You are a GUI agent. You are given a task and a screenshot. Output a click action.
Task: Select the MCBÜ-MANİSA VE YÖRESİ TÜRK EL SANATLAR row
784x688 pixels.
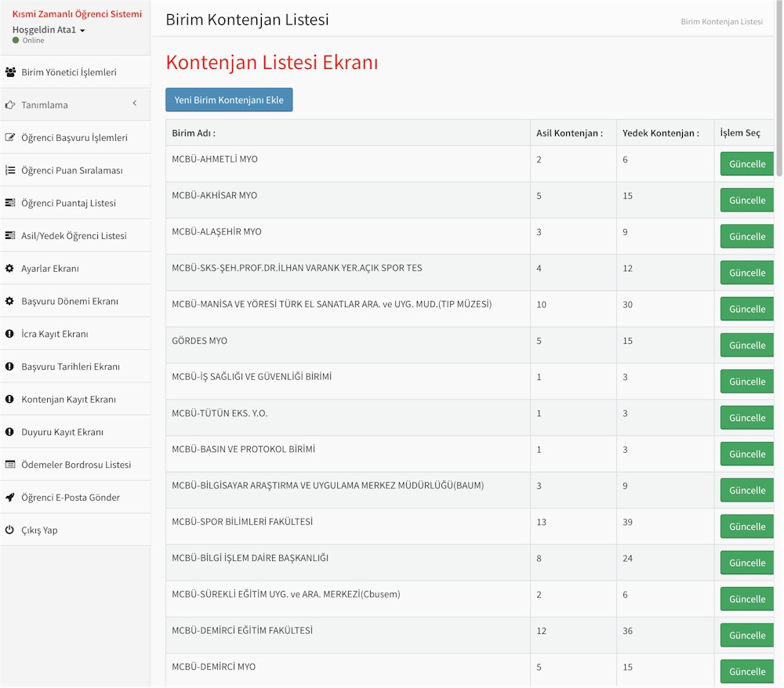pyautogui.click(x=332, y=304)
